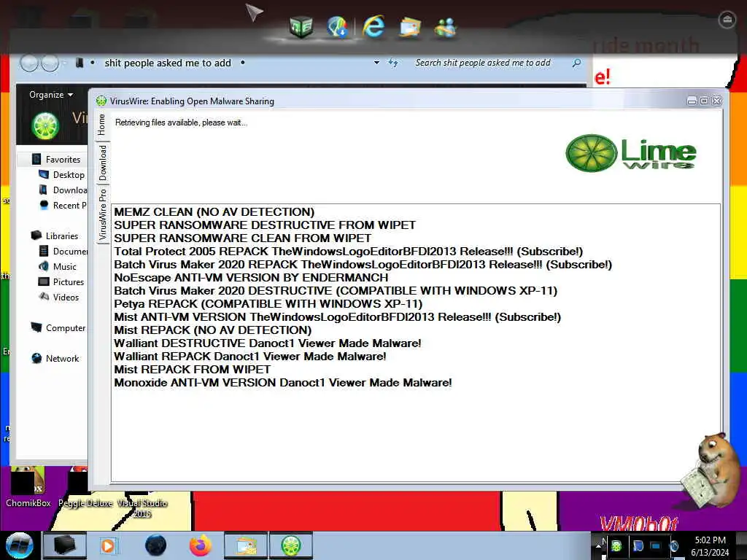Click the lime tray icon
This screenshot has height=560, width=747.
616,545
